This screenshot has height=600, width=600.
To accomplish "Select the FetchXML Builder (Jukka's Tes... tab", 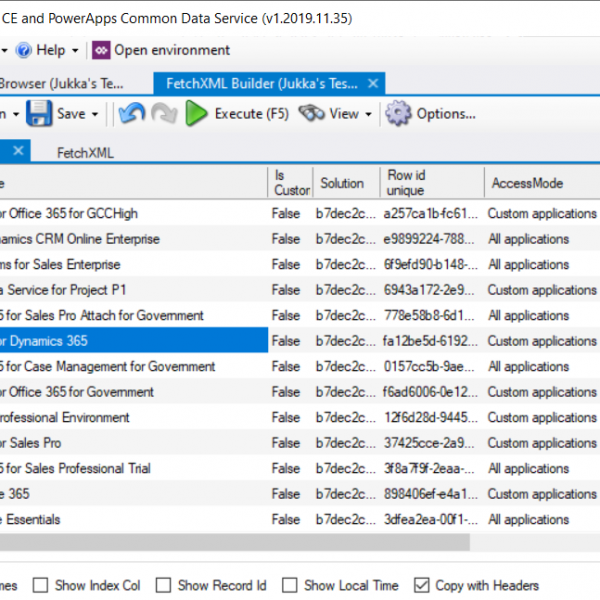I will click(262, 83).
